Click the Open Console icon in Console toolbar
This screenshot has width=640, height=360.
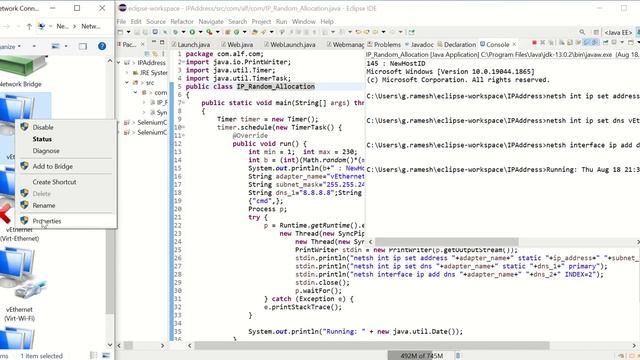[x=631, y=42]
